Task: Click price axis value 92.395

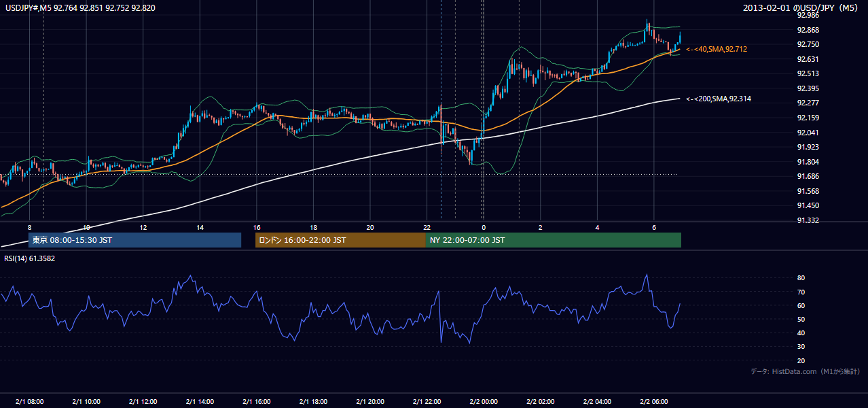Action: (x=808, y=88)
